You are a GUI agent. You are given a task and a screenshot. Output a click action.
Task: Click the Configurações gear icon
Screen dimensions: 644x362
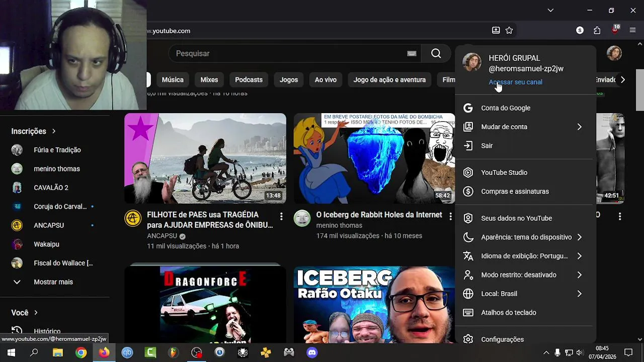coord(468,339)
